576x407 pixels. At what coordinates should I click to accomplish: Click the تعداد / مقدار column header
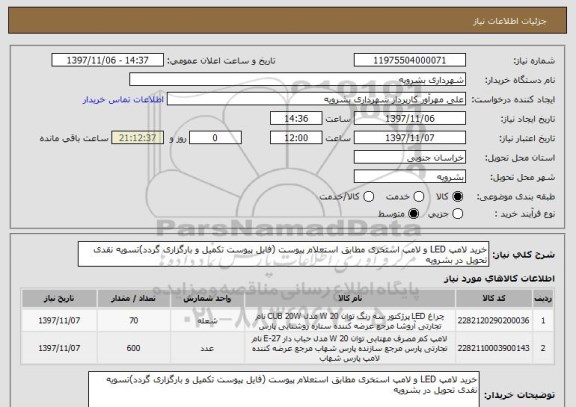point(134,298)
